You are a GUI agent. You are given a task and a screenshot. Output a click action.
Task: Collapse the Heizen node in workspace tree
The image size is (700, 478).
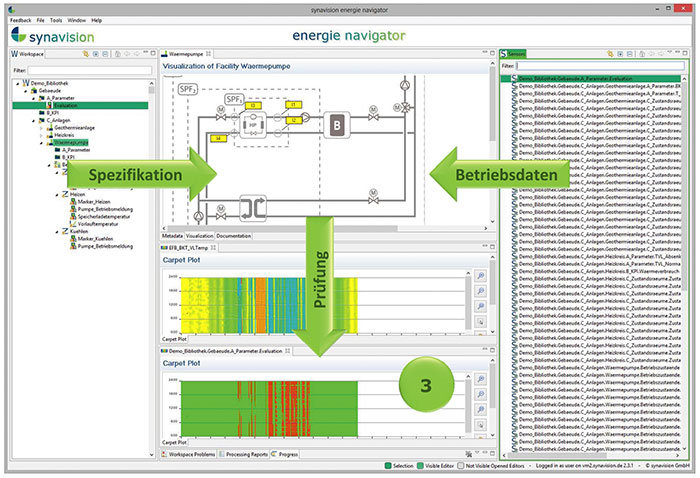[x=57, y=195]
